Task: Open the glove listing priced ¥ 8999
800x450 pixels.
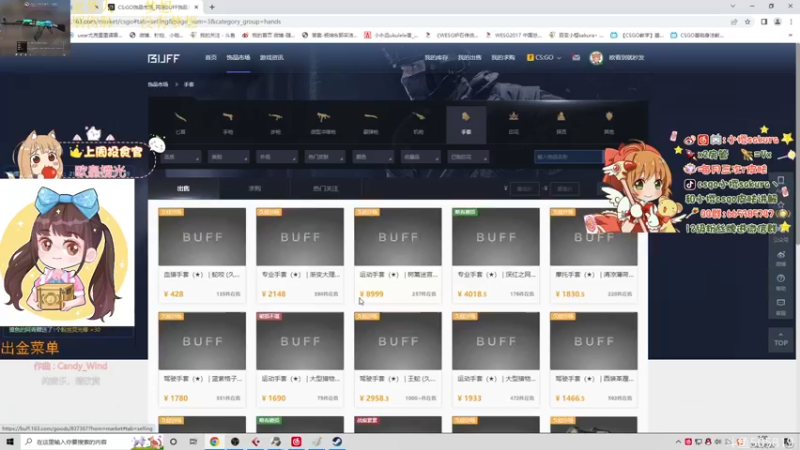Action: coord(398,255)
